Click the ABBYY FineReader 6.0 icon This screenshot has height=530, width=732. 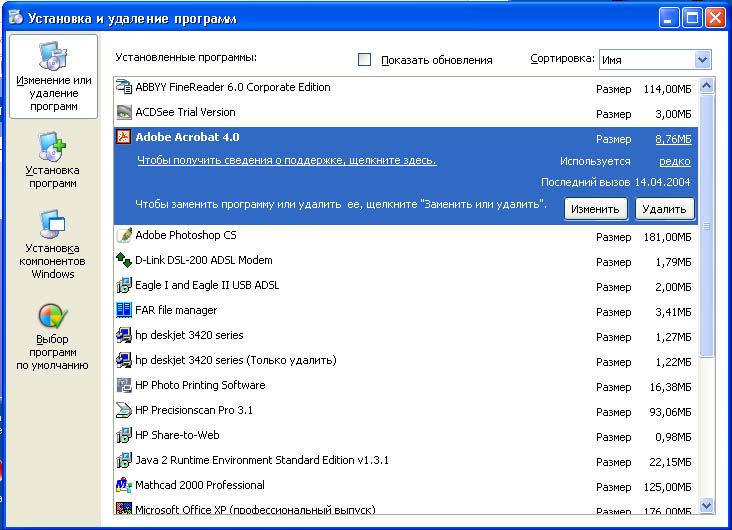click(124, 87)
